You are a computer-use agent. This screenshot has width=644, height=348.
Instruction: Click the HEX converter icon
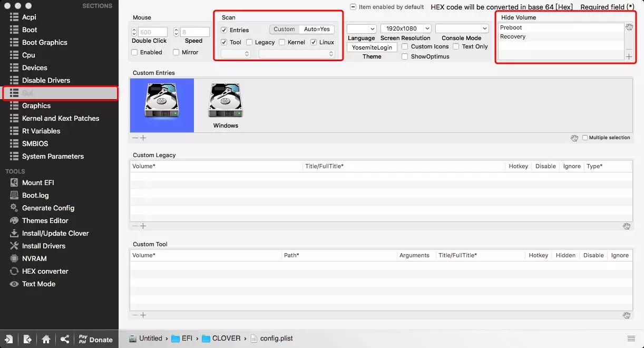[14, 271]
